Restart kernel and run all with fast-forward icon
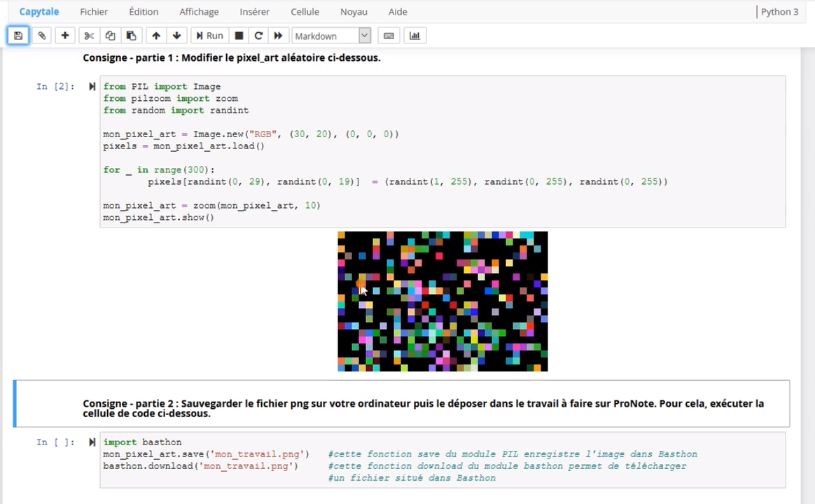This screenshot has height=504, width=815. [278, 35]
